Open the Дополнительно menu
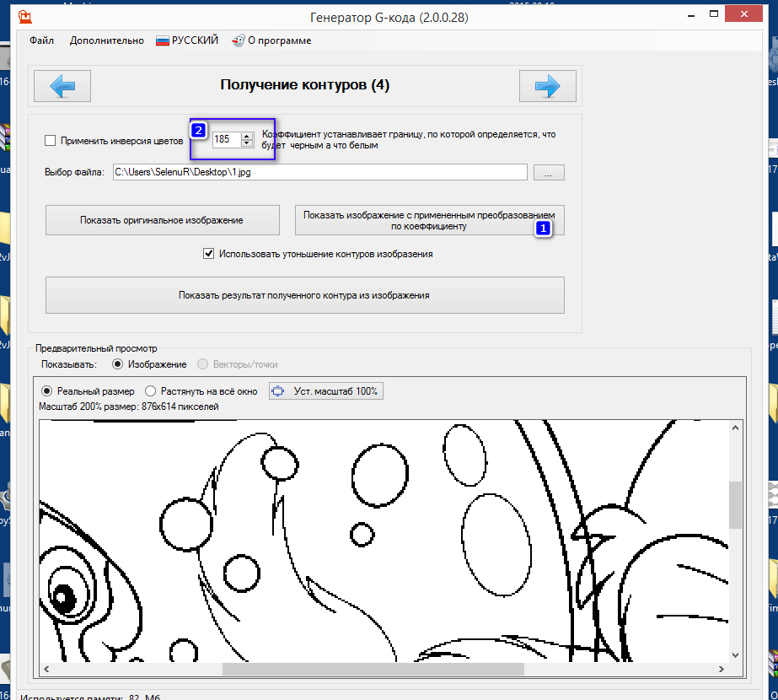This screenshot has height=700, width=778. pos(107,40)
